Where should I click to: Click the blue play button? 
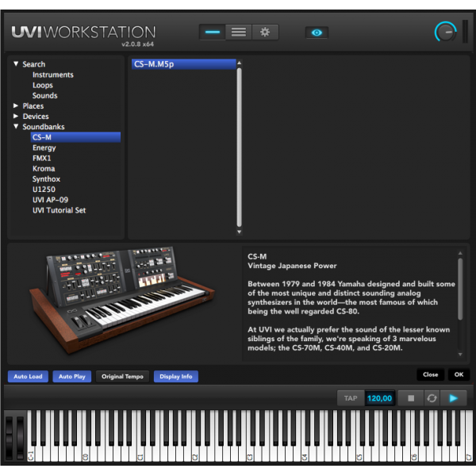453,398
